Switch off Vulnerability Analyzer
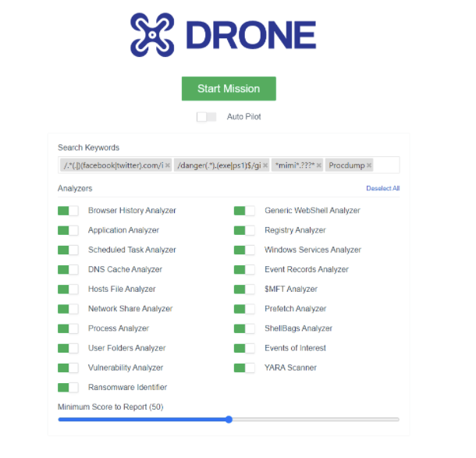 point(68,367)
